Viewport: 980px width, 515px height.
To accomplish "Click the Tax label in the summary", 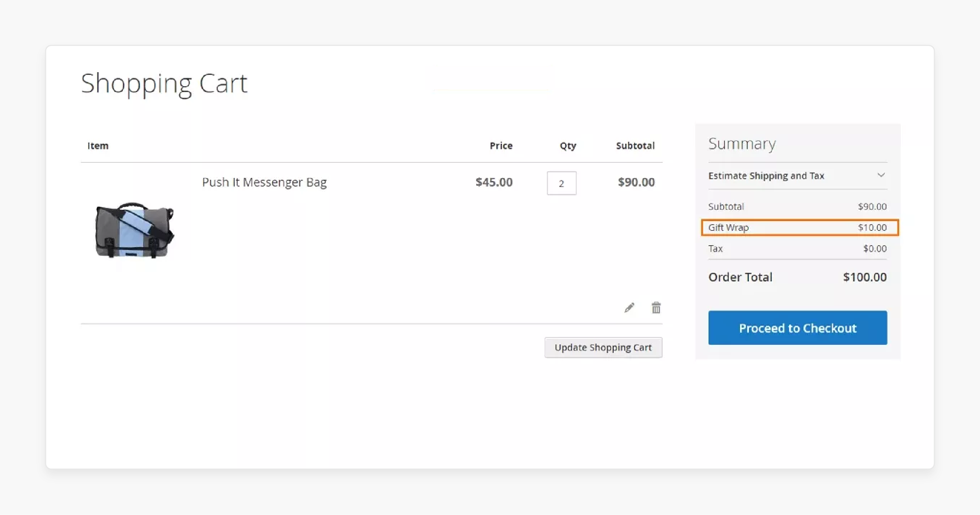I will pyautogui.click(x=715, y=248).
